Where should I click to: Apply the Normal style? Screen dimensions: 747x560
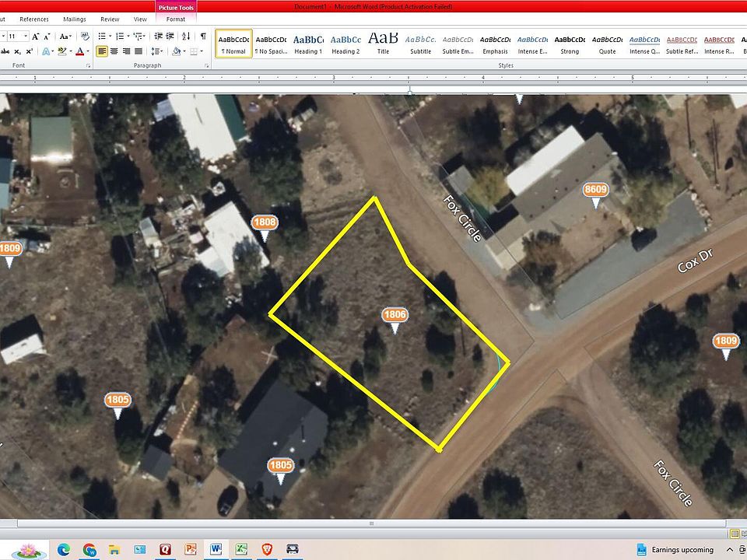233,44
